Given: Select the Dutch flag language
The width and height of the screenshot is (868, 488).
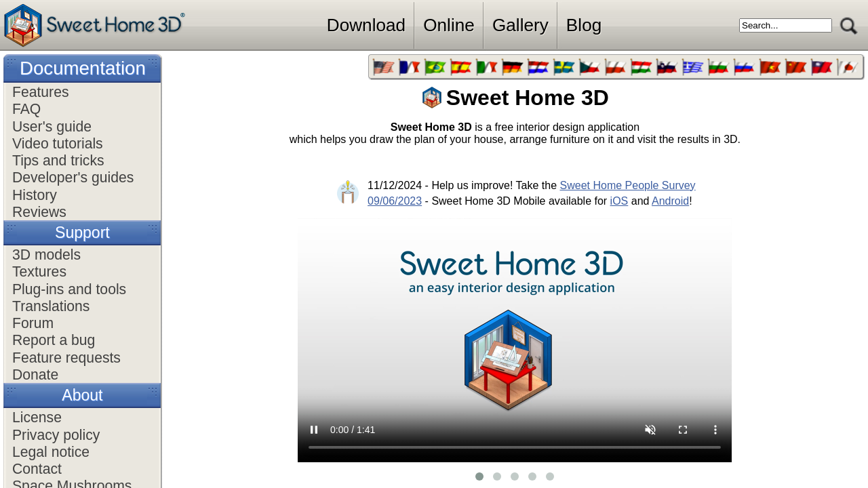Looking at the screenshot, I should click(x=538, y=67).
